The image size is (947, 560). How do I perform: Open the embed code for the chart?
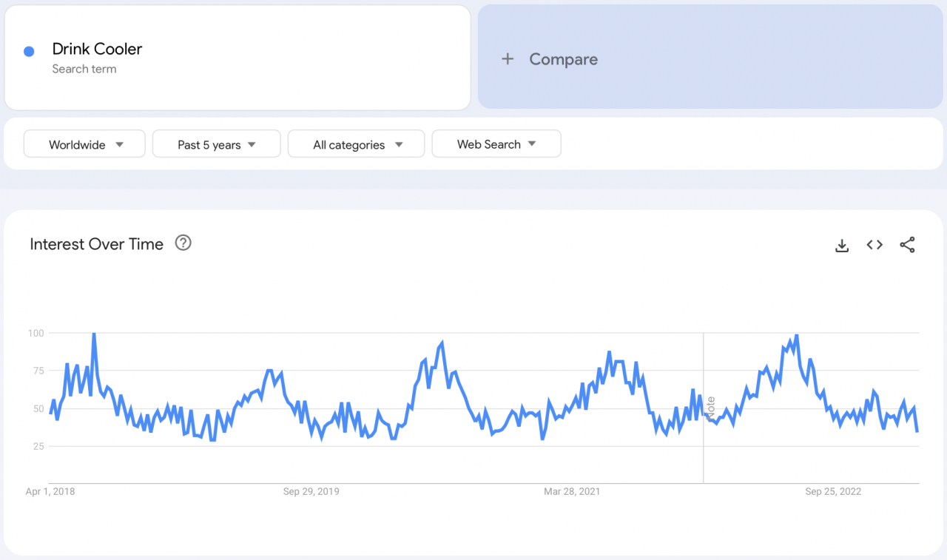click(874, 244)
